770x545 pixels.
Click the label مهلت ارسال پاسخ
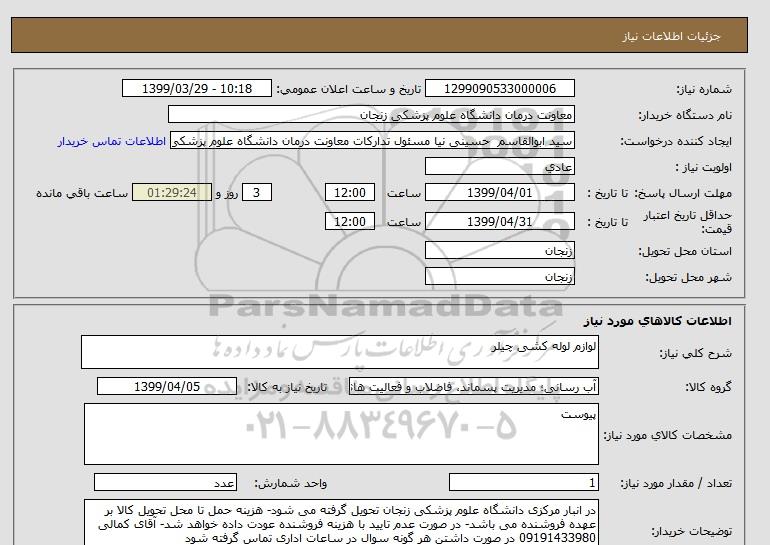[x=685, y=193]
